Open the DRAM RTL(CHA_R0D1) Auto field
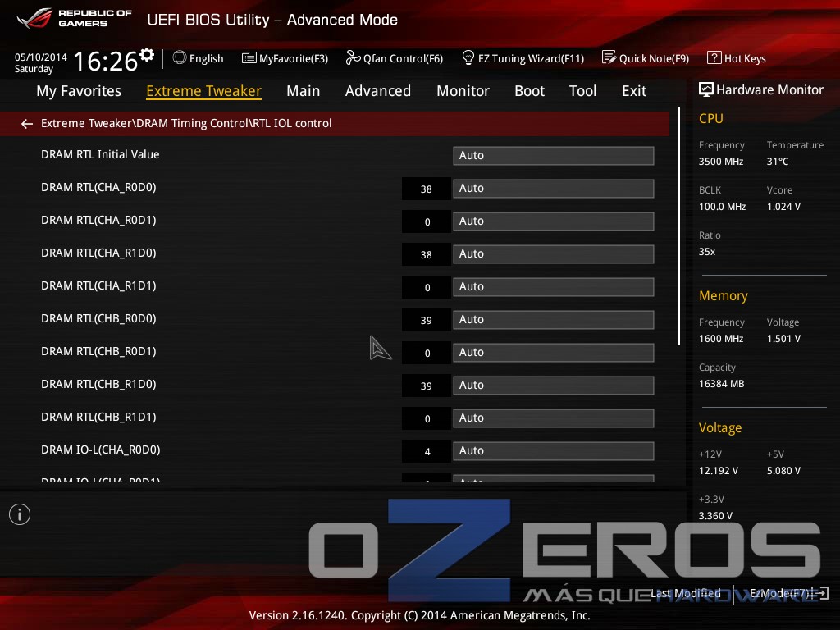Viewport: 840px width, 630px height. [x=554, y=221]
